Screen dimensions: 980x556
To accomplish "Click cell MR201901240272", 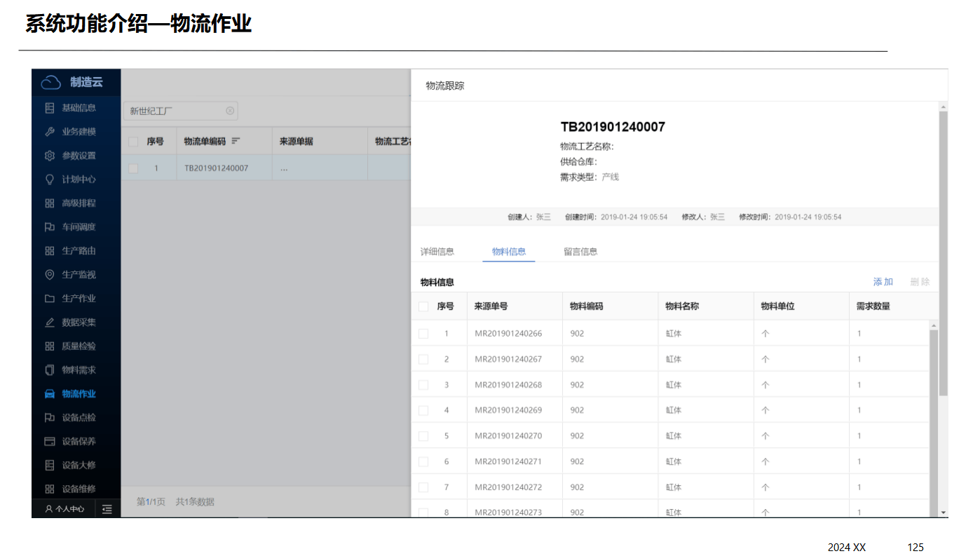I will point(508,487).
